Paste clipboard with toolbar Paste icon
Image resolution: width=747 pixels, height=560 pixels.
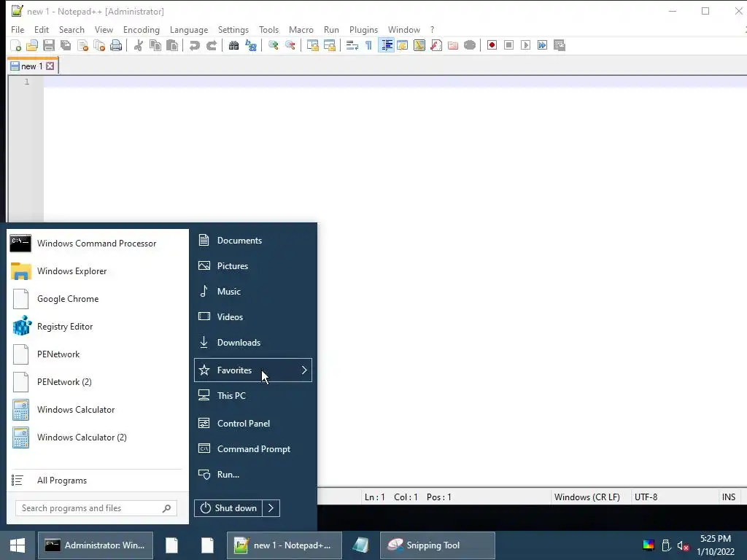pyautogui.click(x=172, y=46)
